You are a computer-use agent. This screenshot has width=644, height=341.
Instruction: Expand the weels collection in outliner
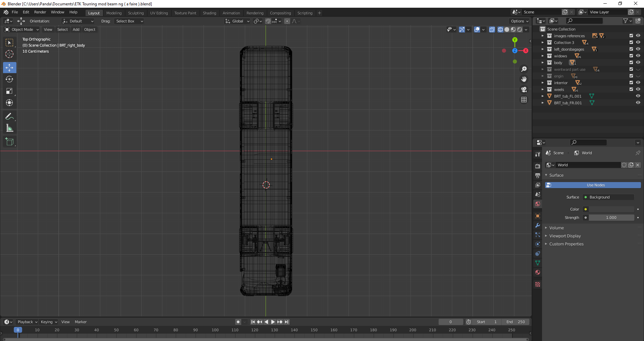[x=542, y=90]
